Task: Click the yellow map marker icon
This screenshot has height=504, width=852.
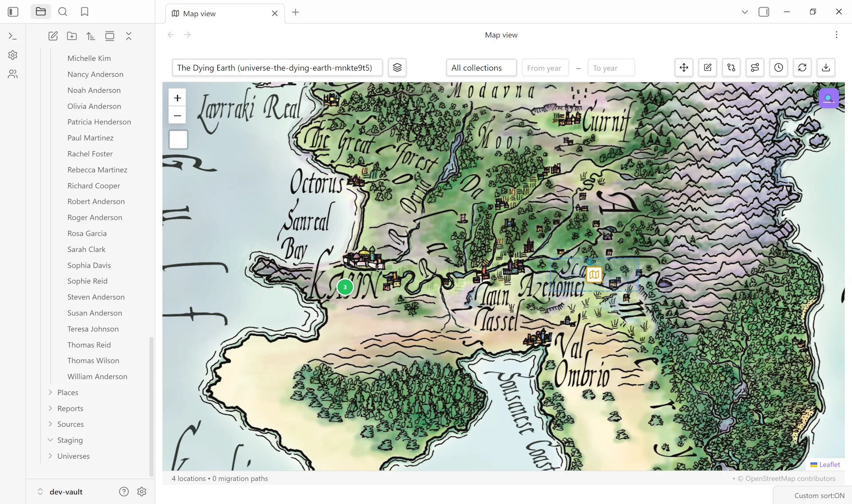Action: pyautogui.click(x=594, y=275)
